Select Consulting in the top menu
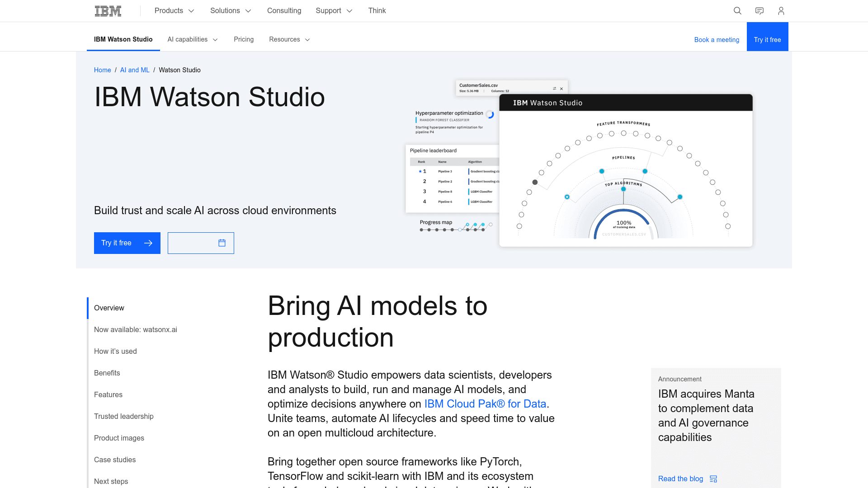 click(284, 10)
